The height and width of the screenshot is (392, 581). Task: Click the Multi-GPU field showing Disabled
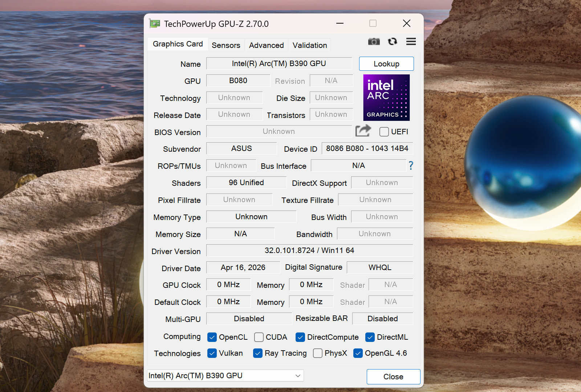pos(249,319)
